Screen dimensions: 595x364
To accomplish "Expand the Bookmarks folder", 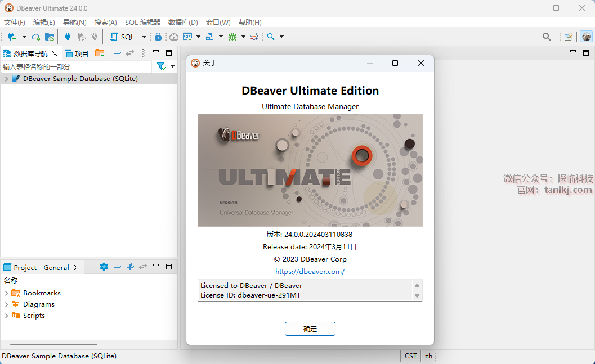I will [6, 293].
